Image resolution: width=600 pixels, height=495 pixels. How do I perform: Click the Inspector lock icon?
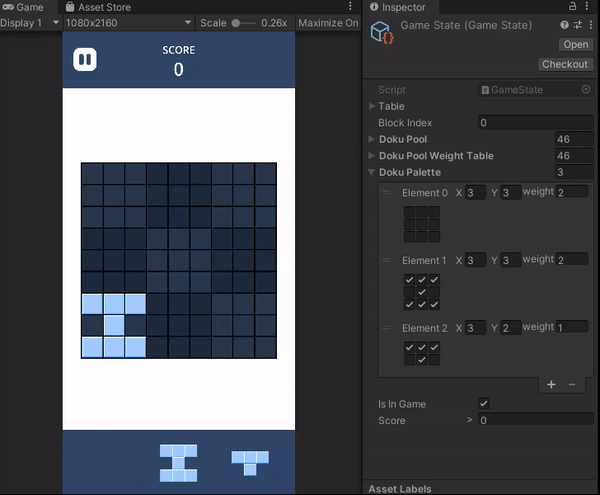tap(572, 6)
